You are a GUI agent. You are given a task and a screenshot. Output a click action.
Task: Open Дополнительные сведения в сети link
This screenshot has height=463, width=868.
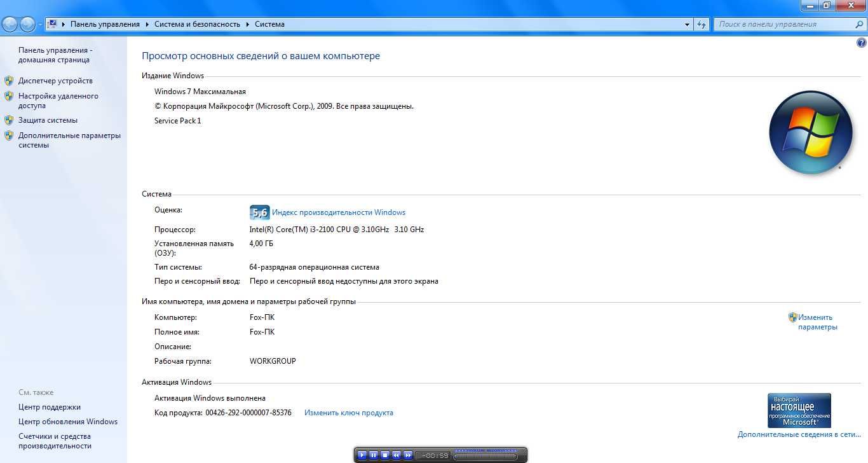tap(799, 434)
